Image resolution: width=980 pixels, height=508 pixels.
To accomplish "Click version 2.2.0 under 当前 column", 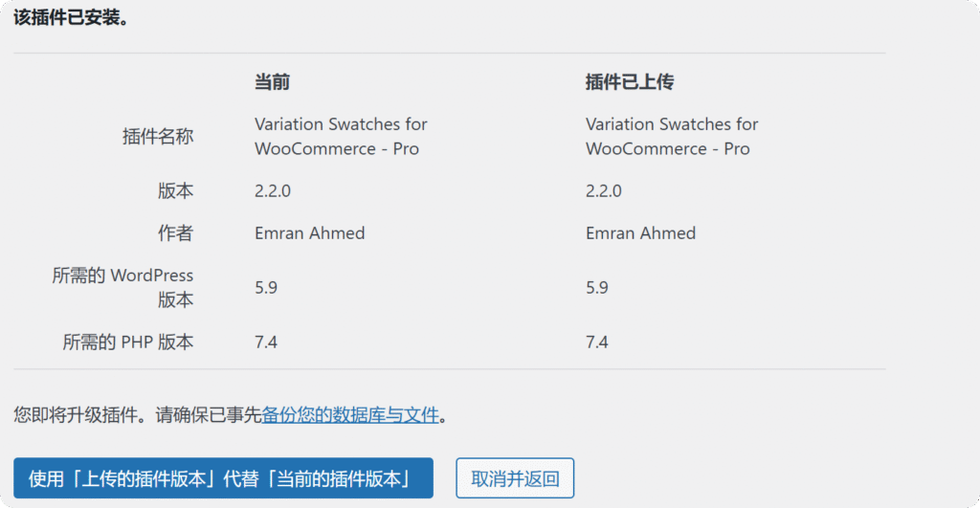I will (x=273, y=191).
